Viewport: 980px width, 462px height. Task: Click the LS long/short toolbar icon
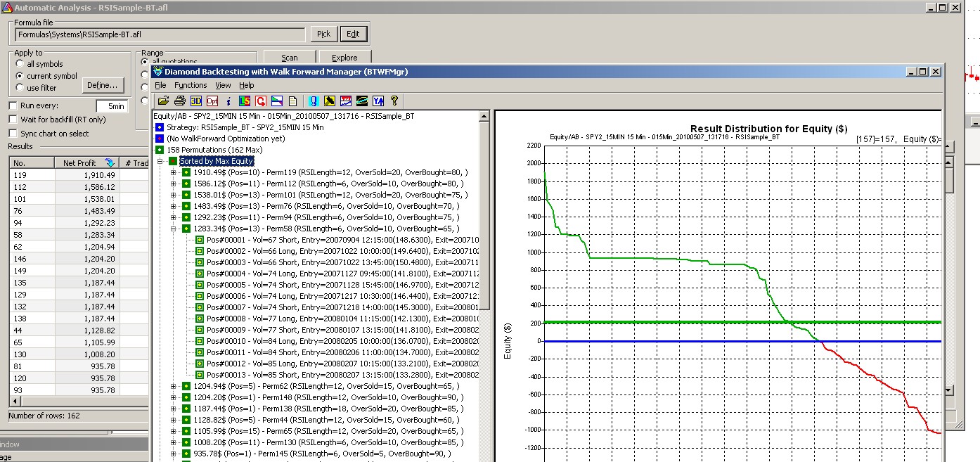pyautogui.click(x=245, y=101)
